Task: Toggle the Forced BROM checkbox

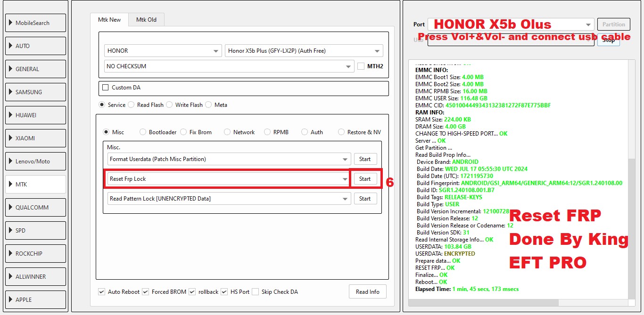Action: pos(145,292)
